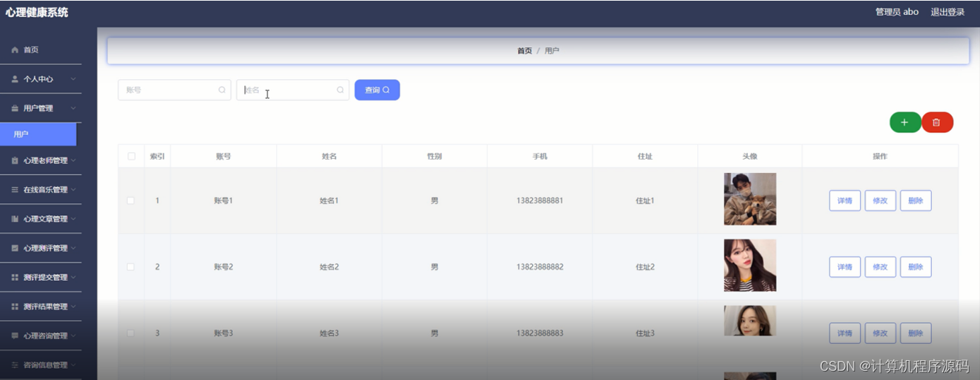Expand the 心理咨询管理 chevron
Image resolution: width=980 pixels, height=380 pixels.
(73, 336)
